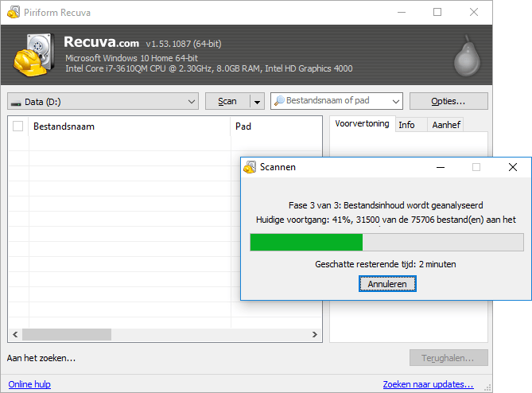This screenshot has height=393, width=532.
Task: Sort by the Pad column header
Action: click(x=276, y=126)
